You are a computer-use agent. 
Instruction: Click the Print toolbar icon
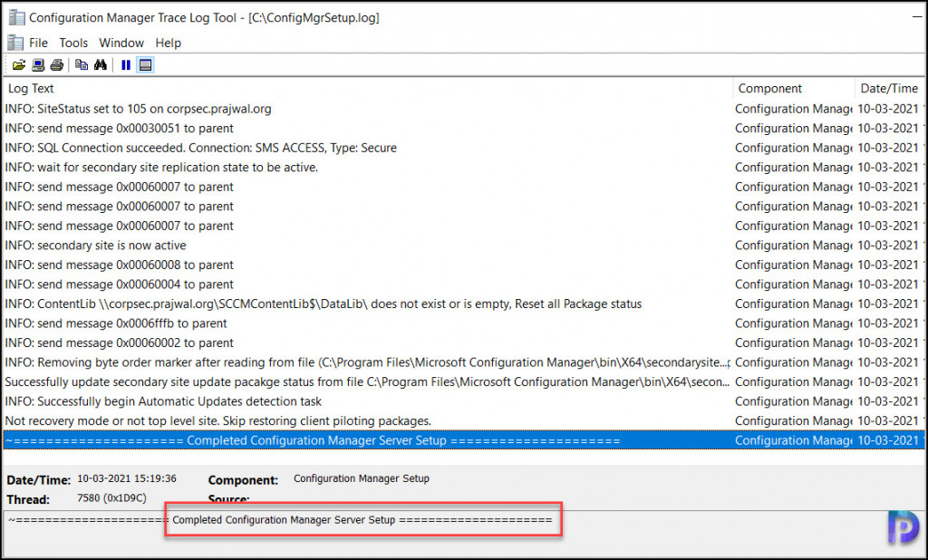click(57, 65)
